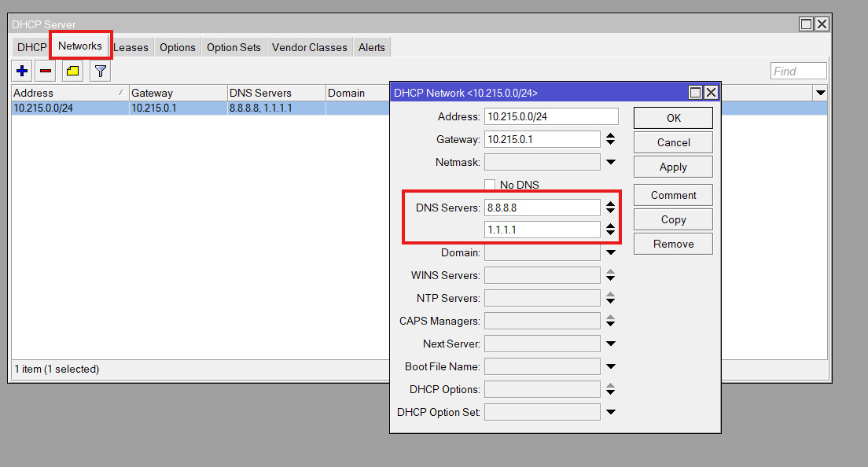Confirm settings with the OK button
This screenshot has width=868, height=467.
(x=672, y=117)
